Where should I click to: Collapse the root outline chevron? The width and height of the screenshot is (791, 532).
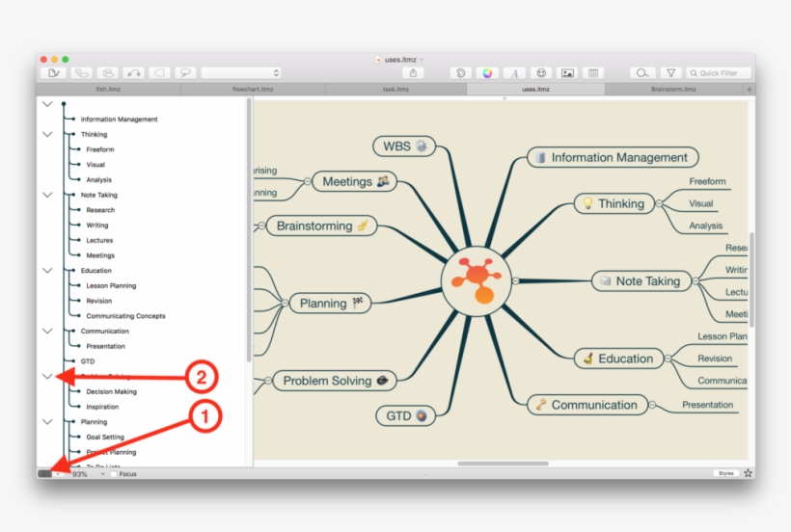[x=47, y=104]
